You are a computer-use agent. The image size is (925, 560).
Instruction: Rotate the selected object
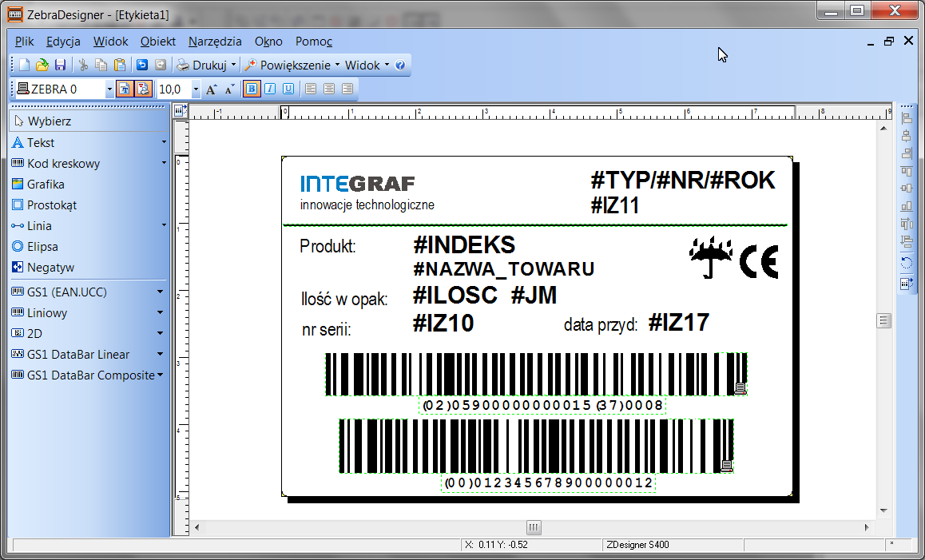coord(907,263)
